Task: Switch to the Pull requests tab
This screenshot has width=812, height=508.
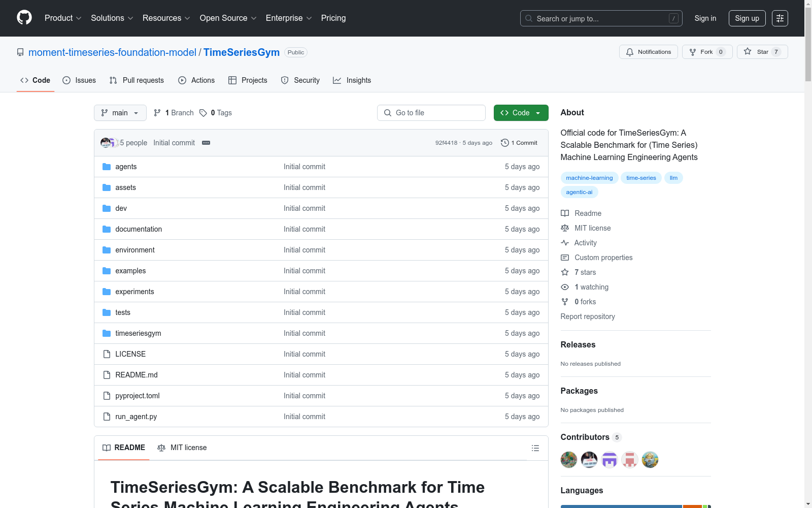Action: 137,80
